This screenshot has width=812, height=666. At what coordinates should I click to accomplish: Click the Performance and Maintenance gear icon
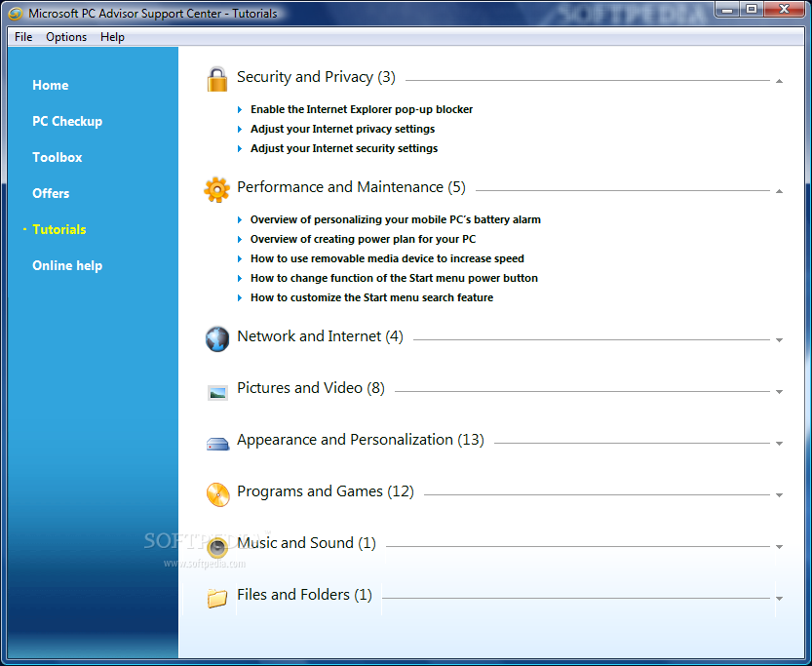pyautogui.click(x=217, y=189)
